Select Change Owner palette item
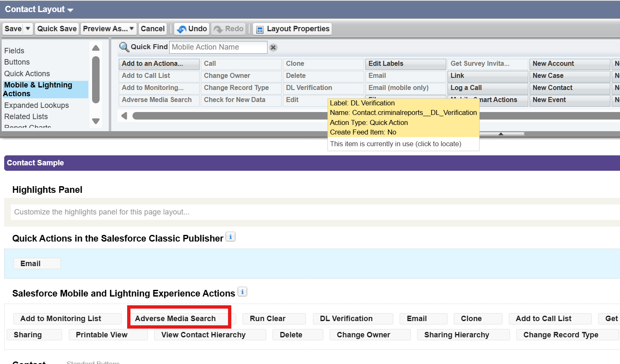 [x=241, y=76]
